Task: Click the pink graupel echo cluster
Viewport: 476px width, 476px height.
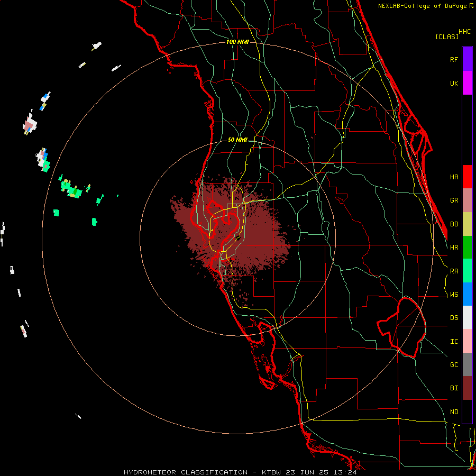Action: tap(30, 124)
